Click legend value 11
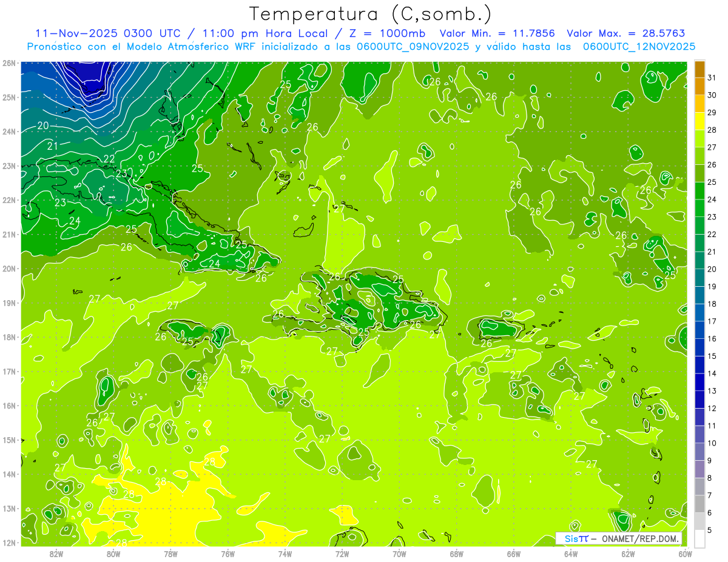The width and height of the screenshot is (728, 562). (712, 426)
